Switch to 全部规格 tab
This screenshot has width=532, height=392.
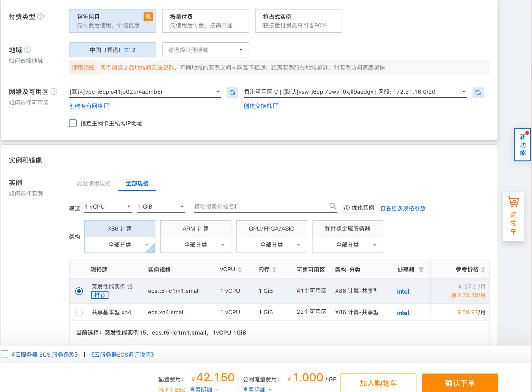point(137,183)
